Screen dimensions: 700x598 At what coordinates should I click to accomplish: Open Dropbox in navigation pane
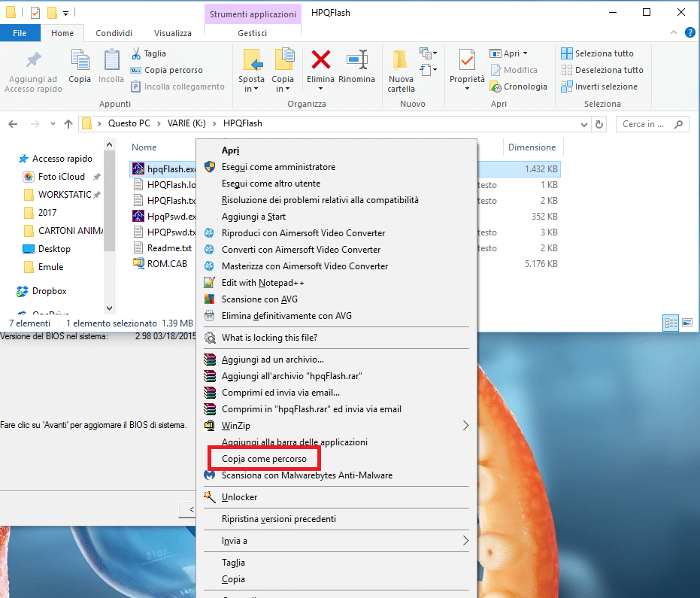click(49, 291)
